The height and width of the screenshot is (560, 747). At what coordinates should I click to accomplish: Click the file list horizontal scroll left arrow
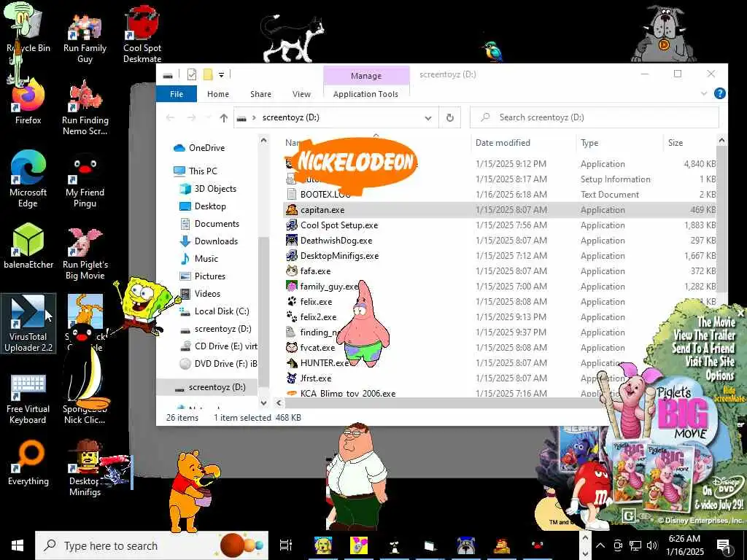(279, 402)
